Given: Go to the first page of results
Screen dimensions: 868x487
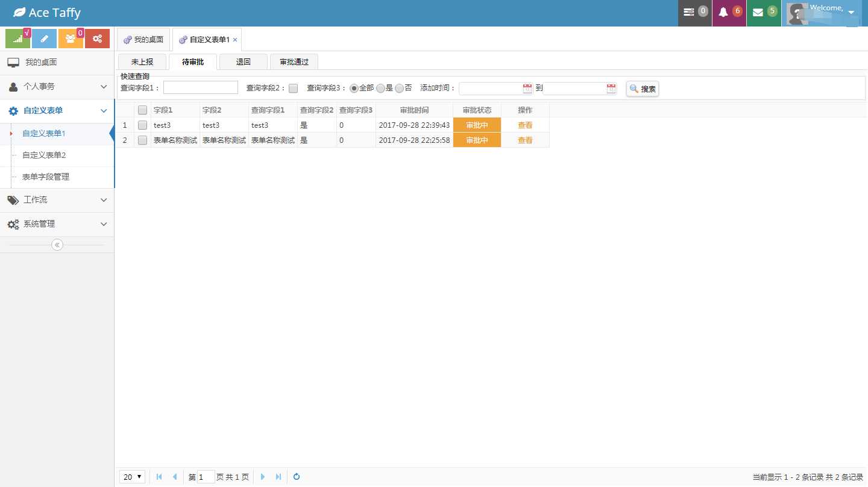Looking at the screenshot, I should click(159, 477).
